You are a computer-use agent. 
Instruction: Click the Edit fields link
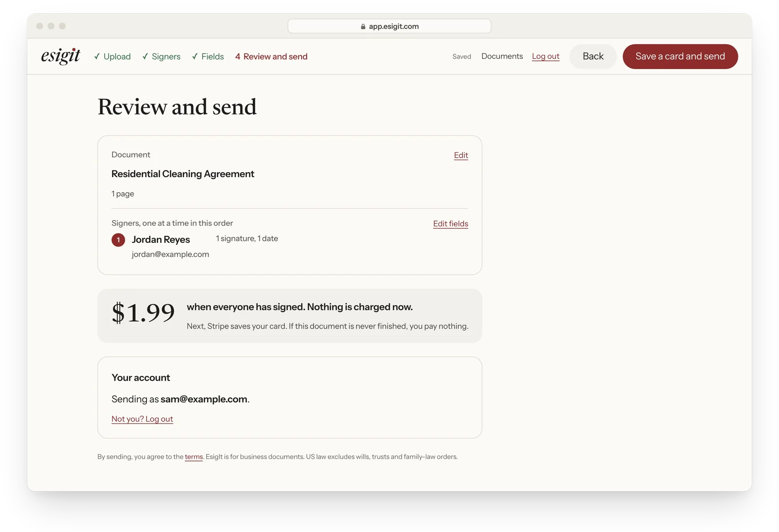tap(450, 224)
